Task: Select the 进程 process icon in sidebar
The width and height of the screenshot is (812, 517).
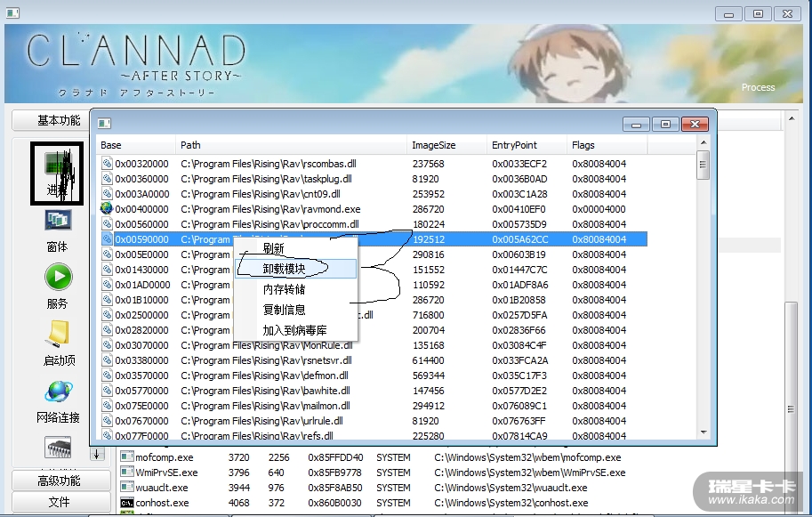Action: pos(57,174)
